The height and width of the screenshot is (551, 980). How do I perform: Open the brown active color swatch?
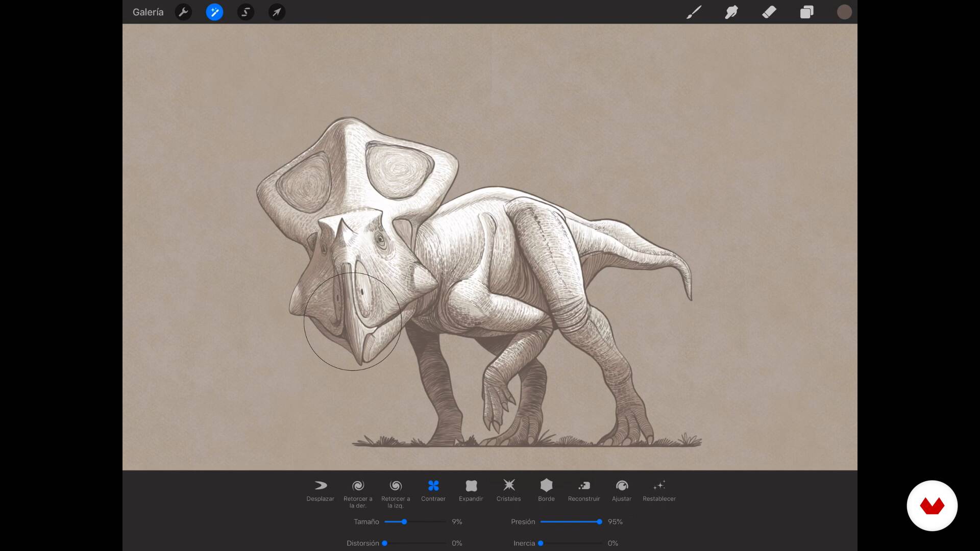(844, 12)
